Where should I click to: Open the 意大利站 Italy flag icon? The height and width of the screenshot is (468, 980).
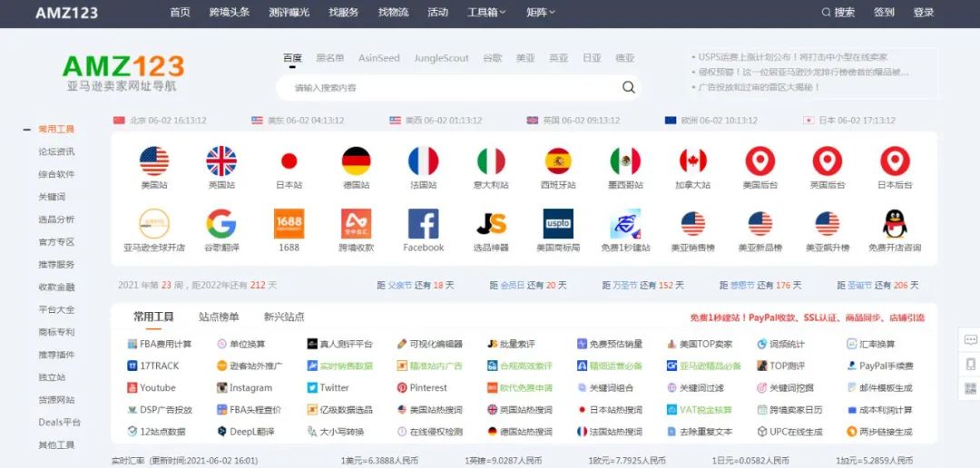tap(491, 161)
